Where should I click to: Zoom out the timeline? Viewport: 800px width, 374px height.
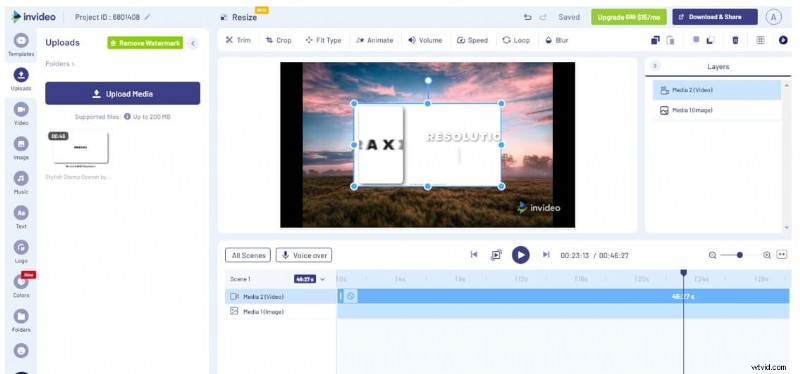click(x=713, y=255)
